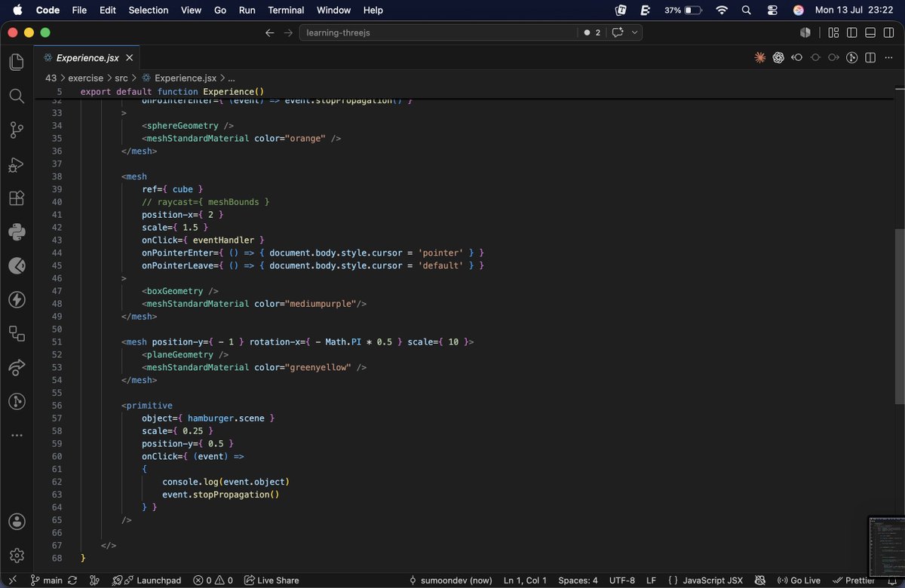905x588 pixels.
Task: Click the Apple menu
Action: point(17,10)
